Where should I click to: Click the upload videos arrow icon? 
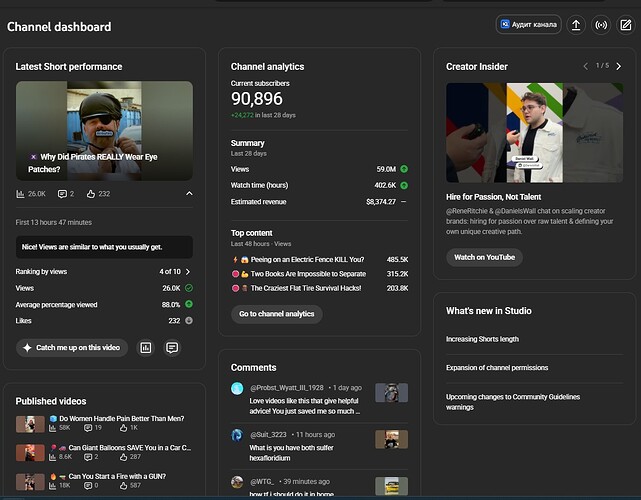point(576,25)
